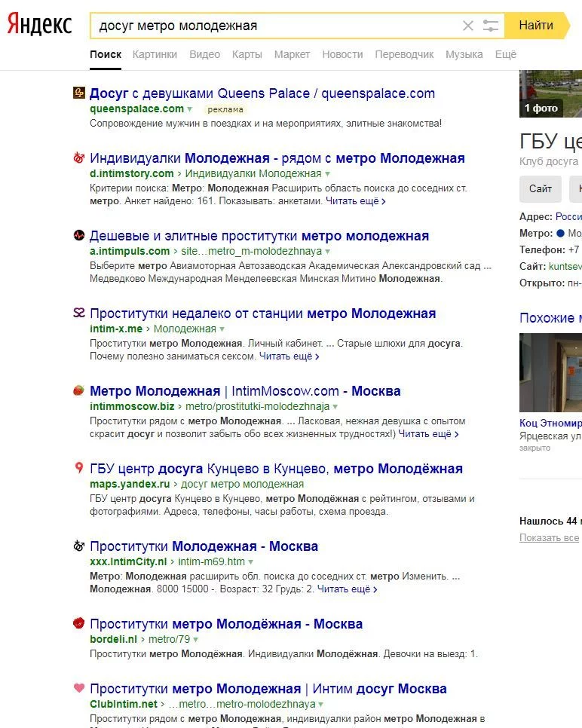The image size is (582, 728).
Task: Expand dropdown arrow after prostitutki-molodezhnaja URL
Action: tap(335, 406)
